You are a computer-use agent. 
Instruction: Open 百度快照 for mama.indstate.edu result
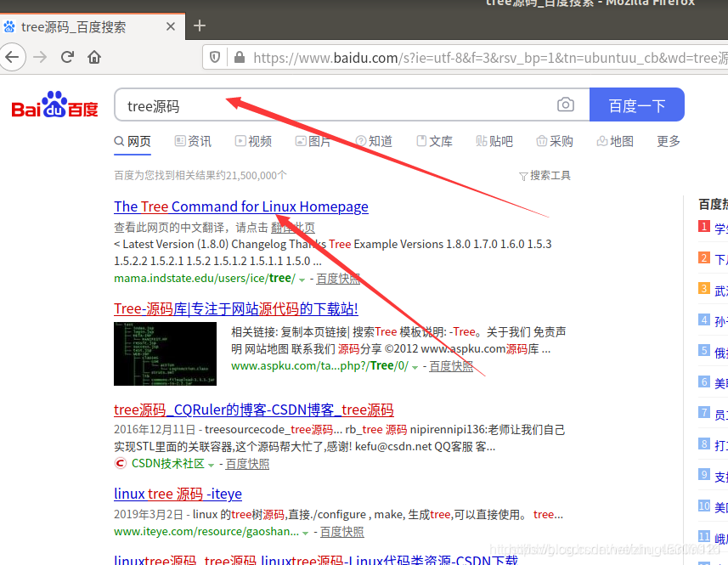338,279
